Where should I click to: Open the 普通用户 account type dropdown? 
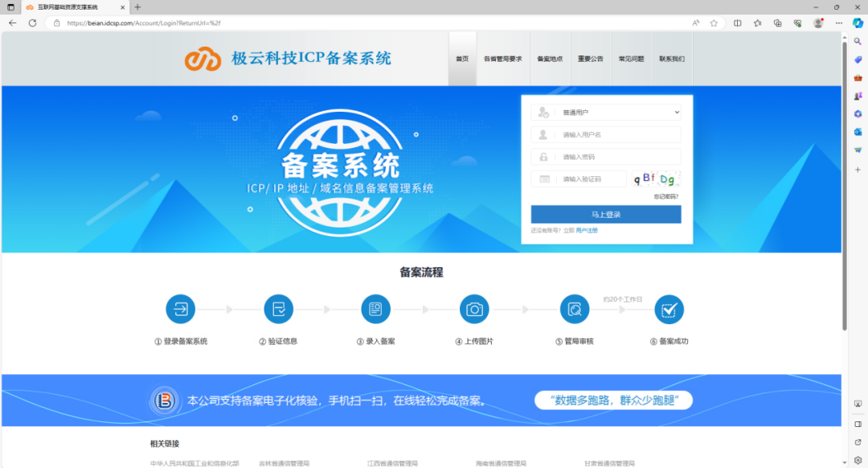pos(606,112)
